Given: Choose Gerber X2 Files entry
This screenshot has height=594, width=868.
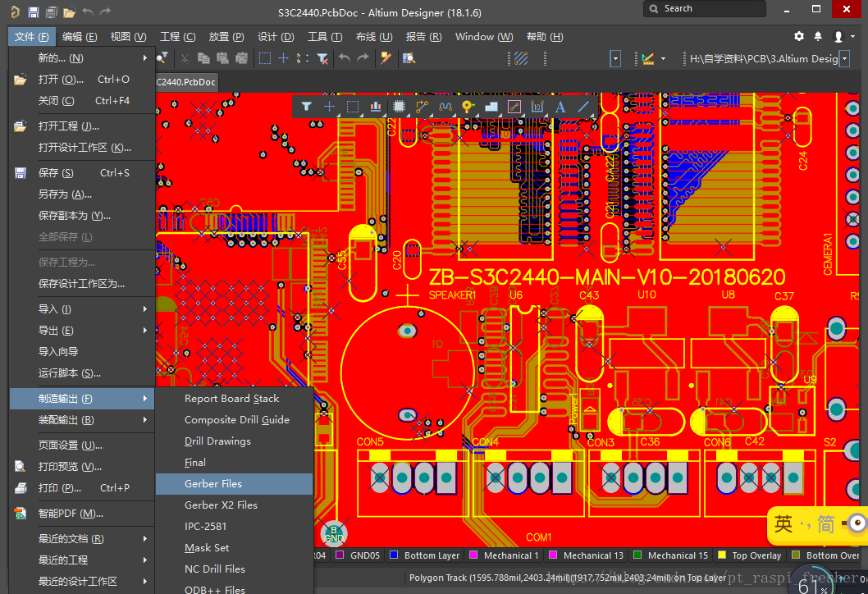Looking at the screenshot, I should click(234, 505).
